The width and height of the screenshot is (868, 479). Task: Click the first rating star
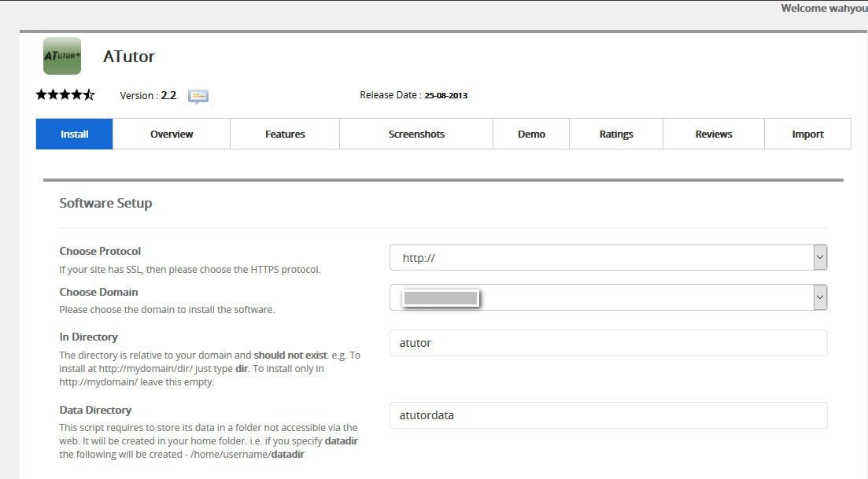pos(39,94)
